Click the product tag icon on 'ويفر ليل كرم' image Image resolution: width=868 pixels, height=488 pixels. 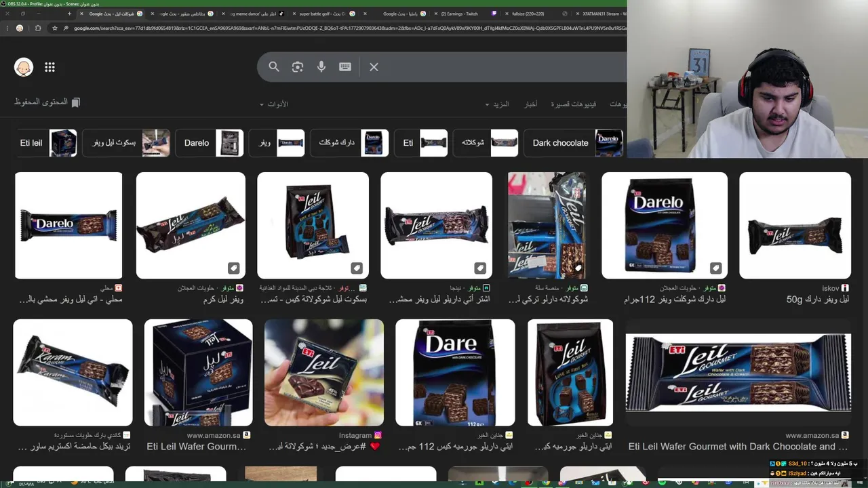[233, 268]
